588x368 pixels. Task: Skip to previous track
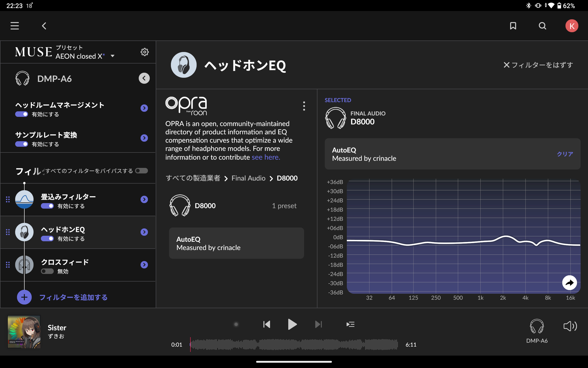point(266,324)
